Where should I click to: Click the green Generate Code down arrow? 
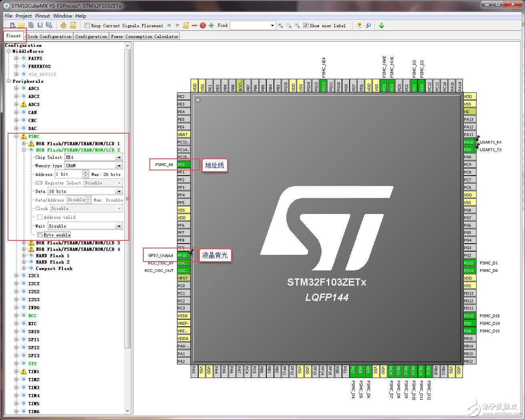coord(381,26)
